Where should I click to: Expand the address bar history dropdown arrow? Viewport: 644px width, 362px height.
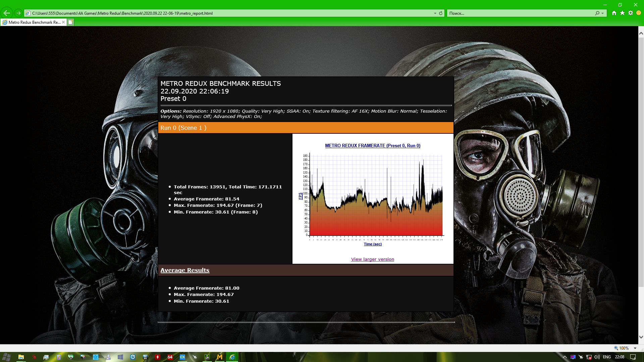[435, 13]
